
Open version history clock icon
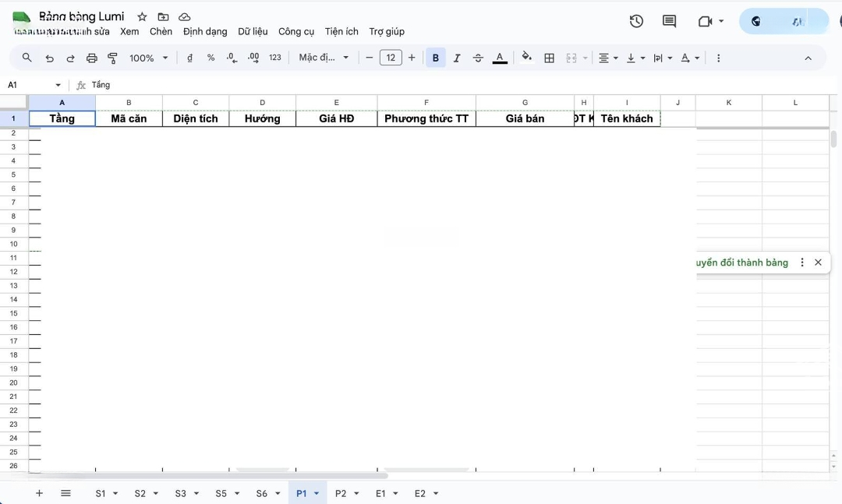click(x=636, y=21)
